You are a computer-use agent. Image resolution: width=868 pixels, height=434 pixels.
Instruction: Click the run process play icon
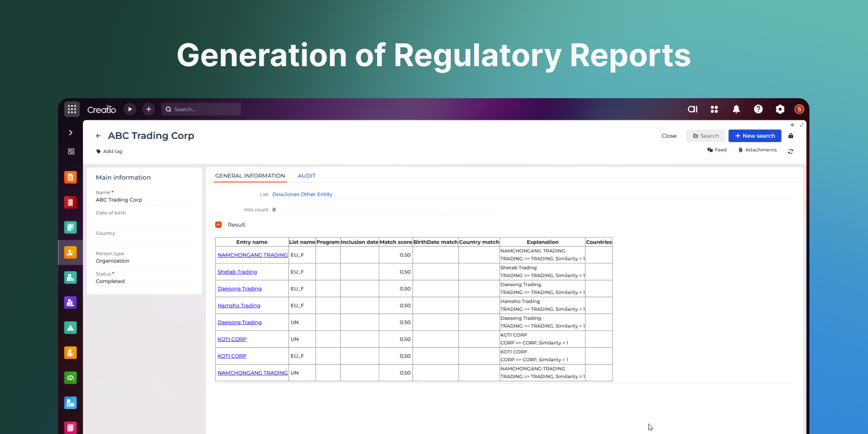point(130,109)
